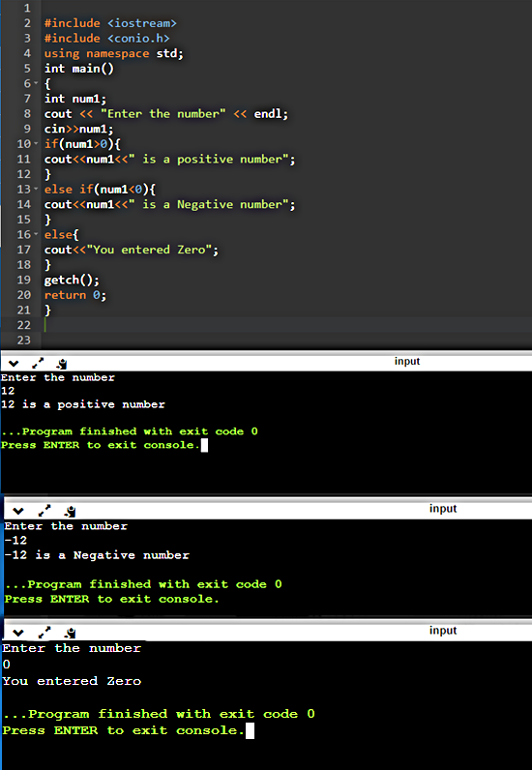
Task: Click line number 23 in the gutter
Action: coord(23,340)
